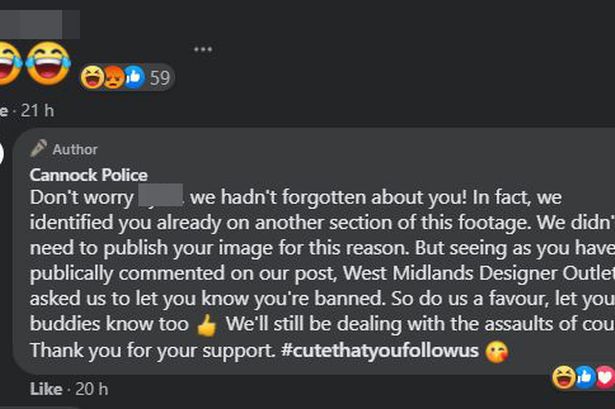
Task: Click the Haha reaction icon beside 59
Action: tap(92, 77)
